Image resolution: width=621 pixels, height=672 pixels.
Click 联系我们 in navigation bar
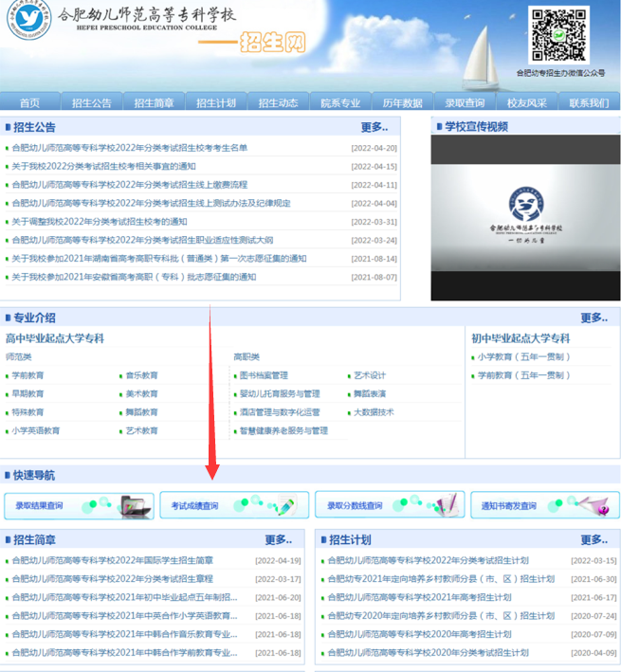tap(589, 103)
